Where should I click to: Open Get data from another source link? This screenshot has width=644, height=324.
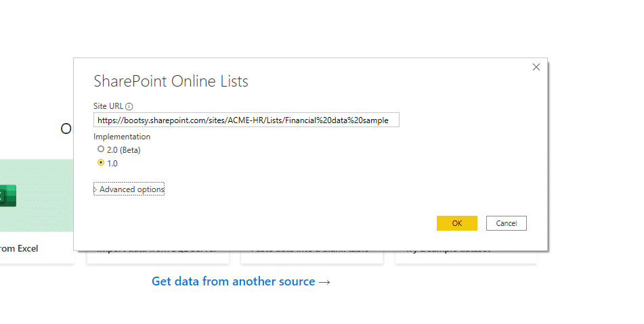click(241, 281)
